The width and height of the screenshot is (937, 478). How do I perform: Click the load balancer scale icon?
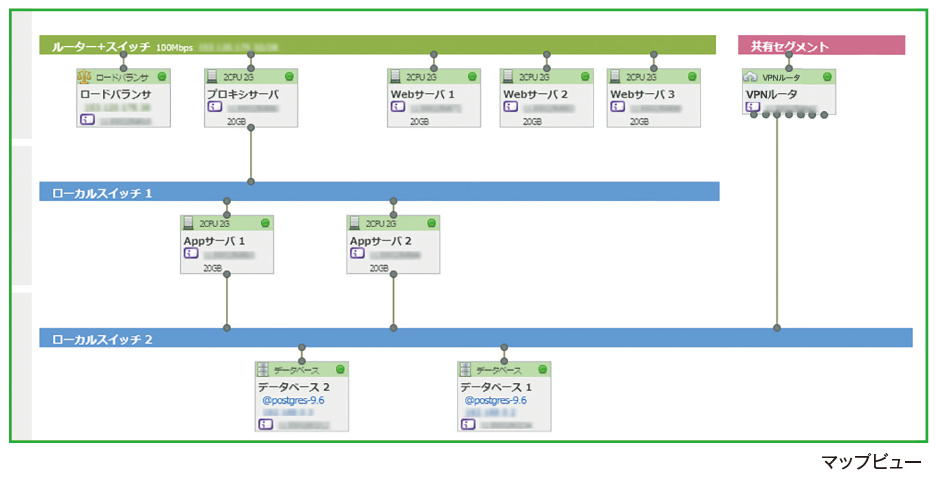(x=84, y=77)
